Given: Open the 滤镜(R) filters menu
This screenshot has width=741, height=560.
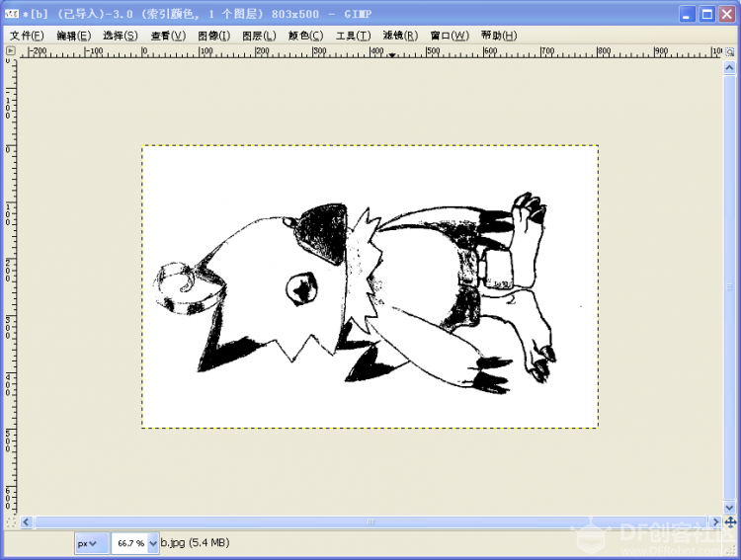Looking at the screenshot, I should pyautogui.click(x=400, y=36).
